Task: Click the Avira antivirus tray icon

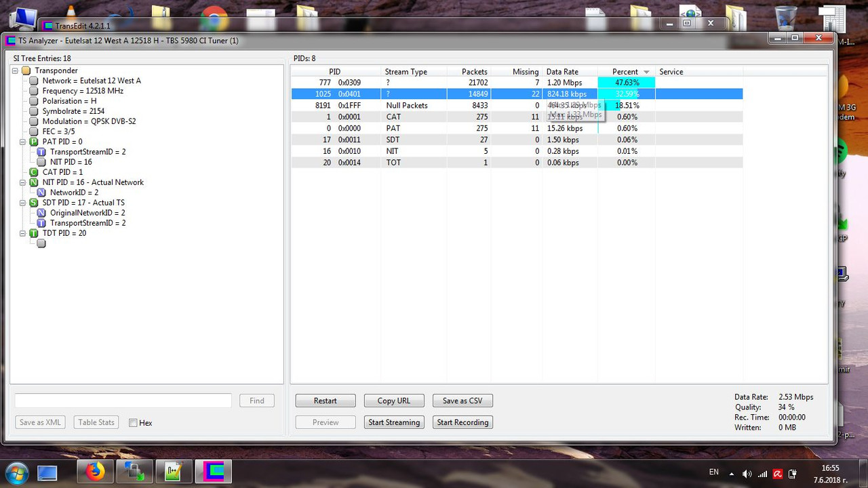Action: tap(778, 474)
